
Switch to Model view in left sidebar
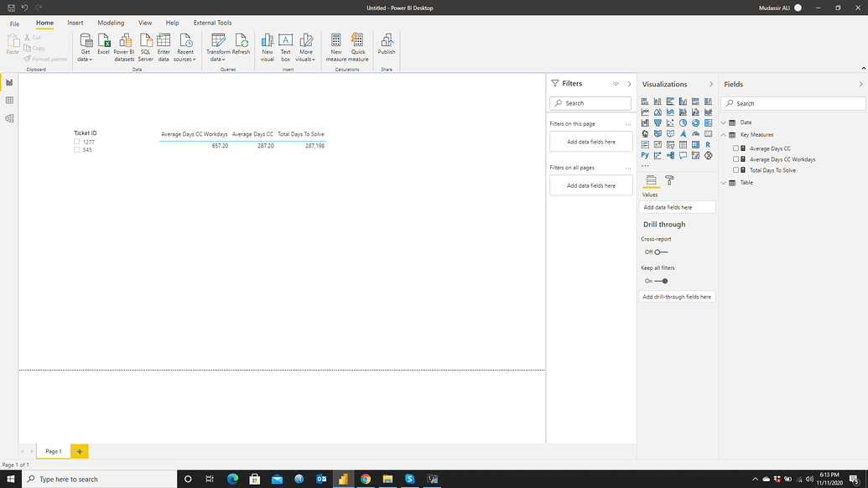click(9, 117)
